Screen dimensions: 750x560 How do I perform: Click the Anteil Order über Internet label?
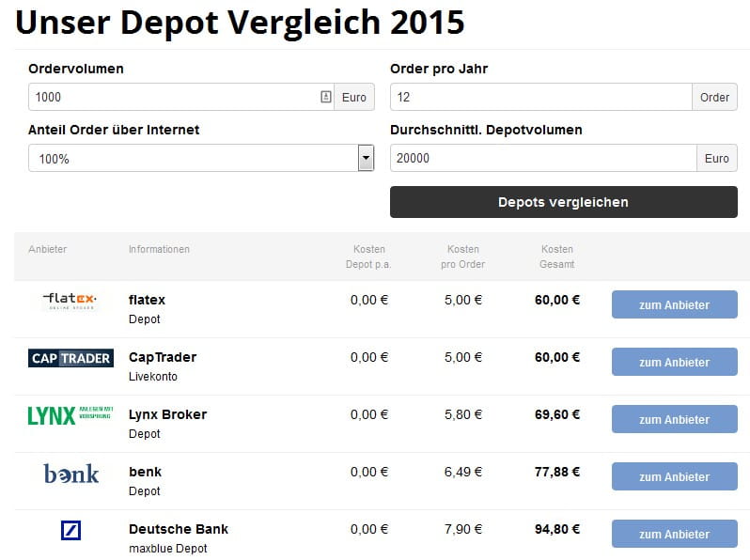114,130
